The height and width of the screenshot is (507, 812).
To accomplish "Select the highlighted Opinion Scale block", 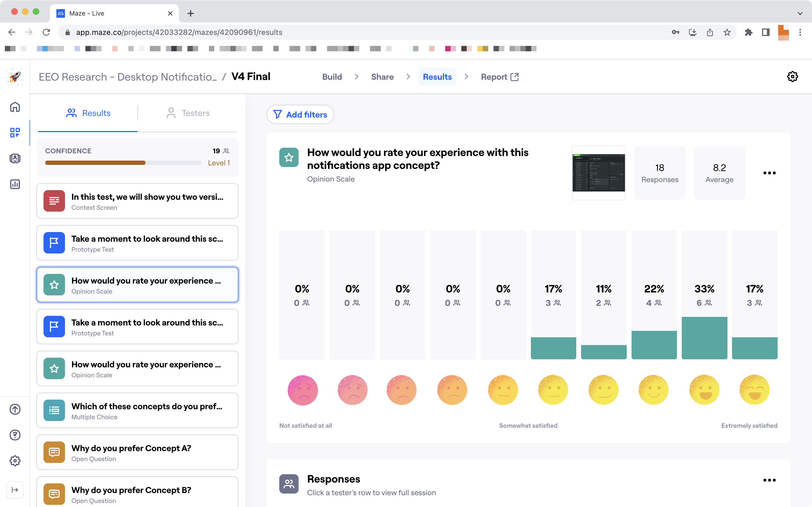I will [x=137, y=285].
